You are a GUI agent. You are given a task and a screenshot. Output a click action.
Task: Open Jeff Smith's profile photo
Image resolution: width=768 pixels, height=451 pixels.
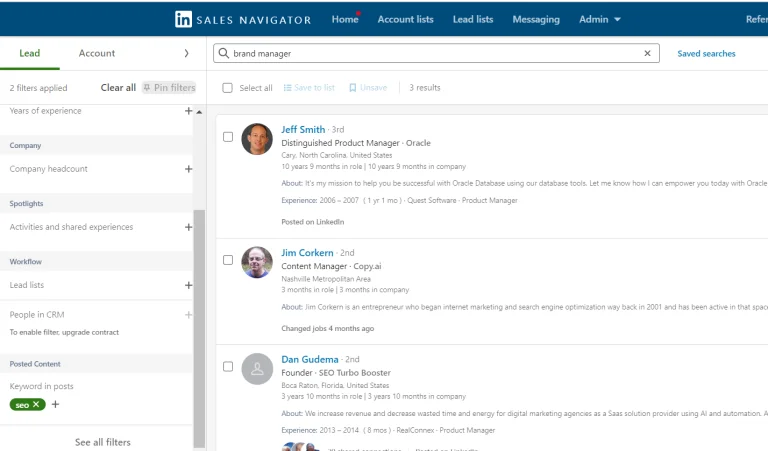tap(257, 139)
